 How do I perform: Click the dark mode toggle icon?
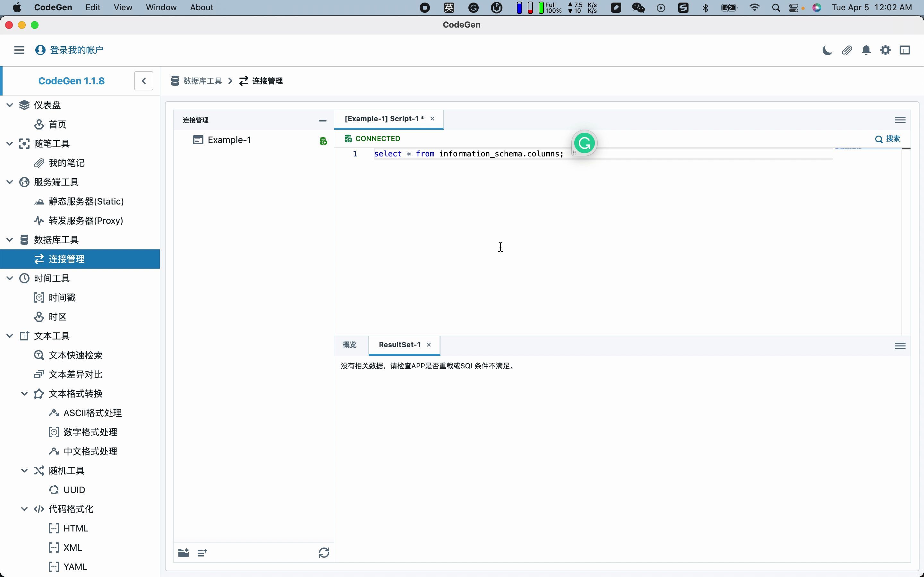(827, 50)
